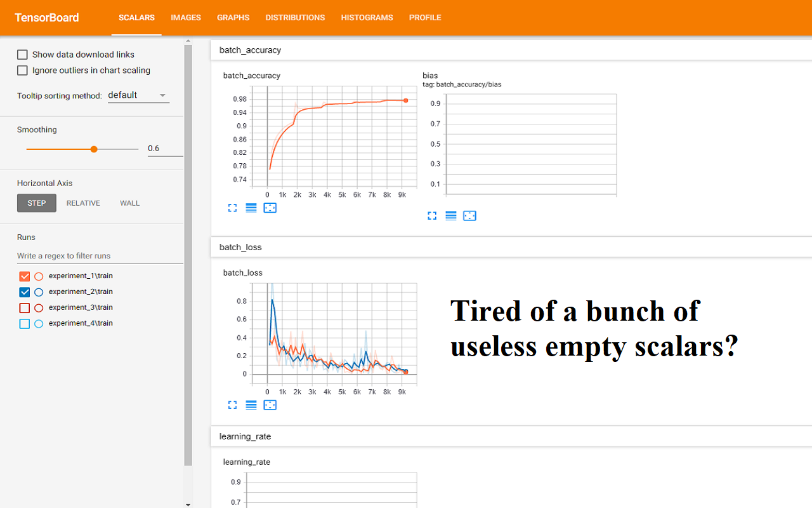This screenshot has width=812, height=508.
Task: Toggle log scale on the batch_accuracy chart
Action: [x=251, y=208]
